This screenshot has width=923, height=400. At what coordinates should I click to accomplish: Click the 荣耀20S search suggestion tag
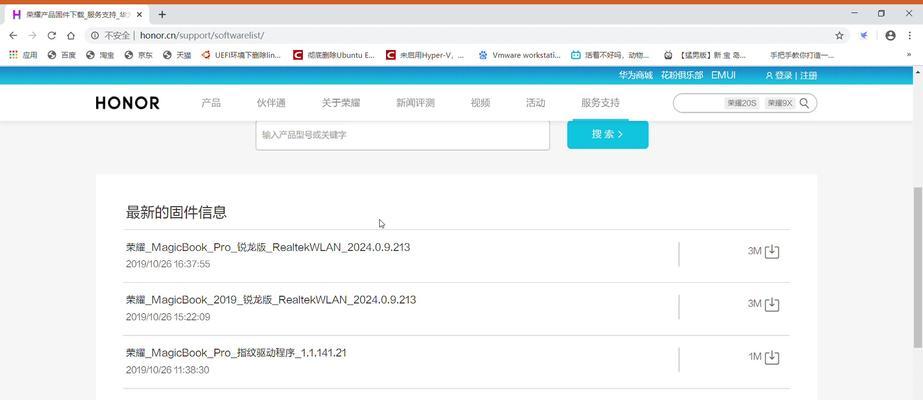click(x=741, y=103)
